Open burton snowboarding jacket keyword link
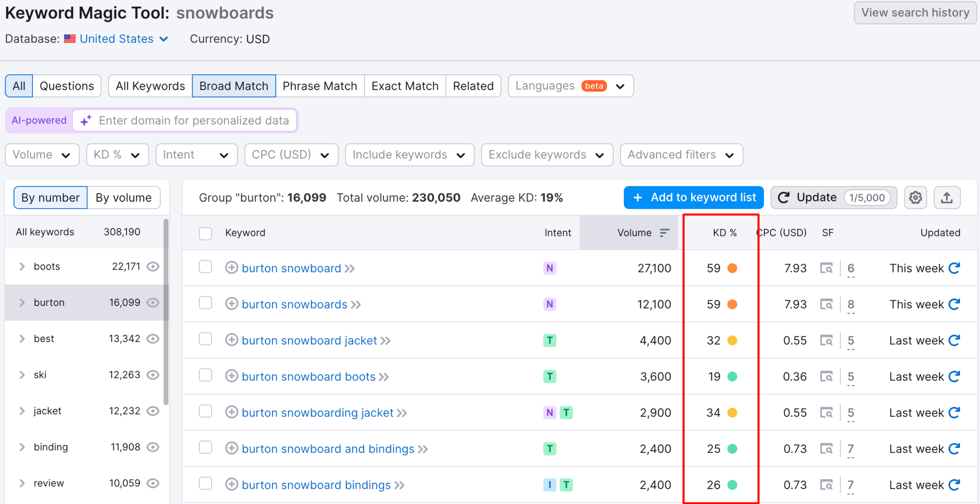Viewport: 980px width, 504px height. point(317,412)
